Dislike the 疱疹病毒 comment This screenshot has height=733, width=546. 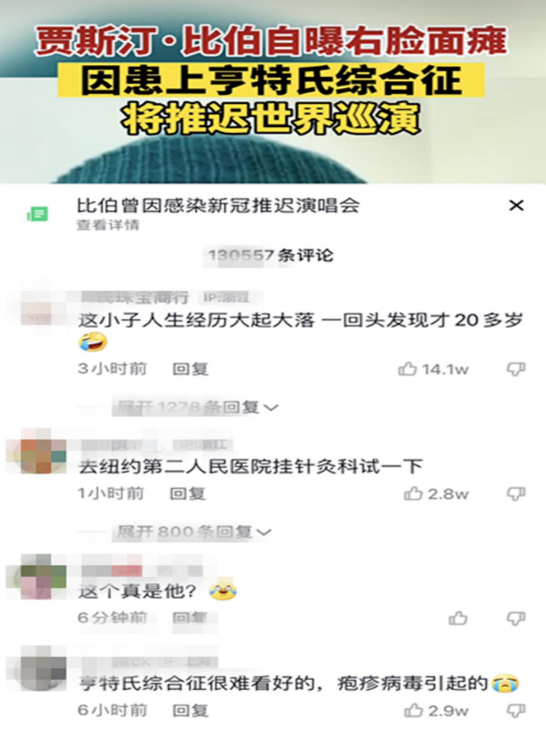click(516, 711)
